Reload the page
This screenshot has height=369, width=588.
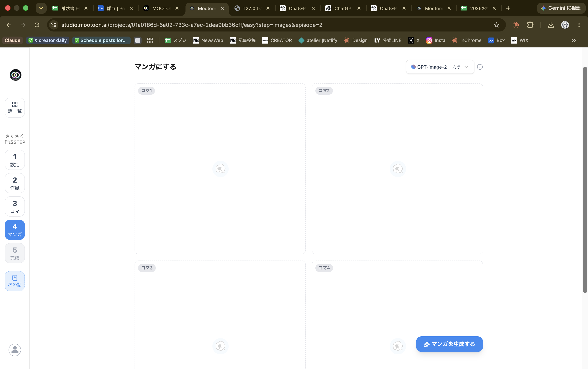pos(37,25)
